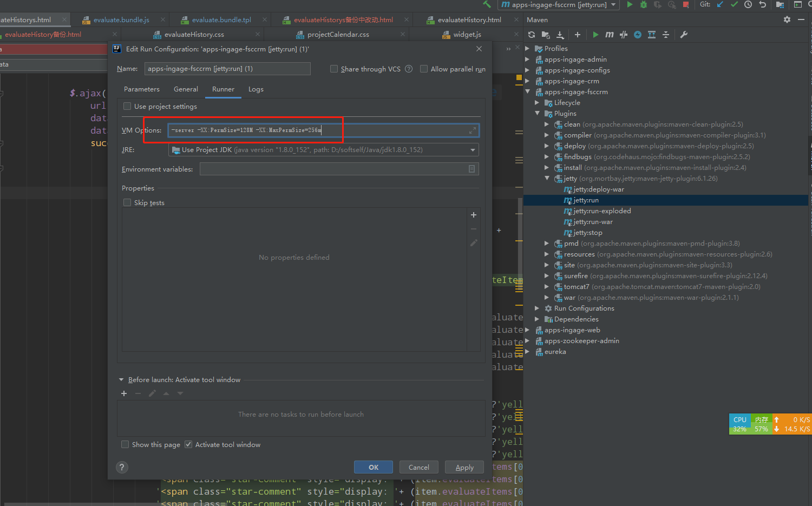The width and height of the screenshot is (812, 506).
Task: Toggle the Activate tool window checkbox
Action: point(188,444)
